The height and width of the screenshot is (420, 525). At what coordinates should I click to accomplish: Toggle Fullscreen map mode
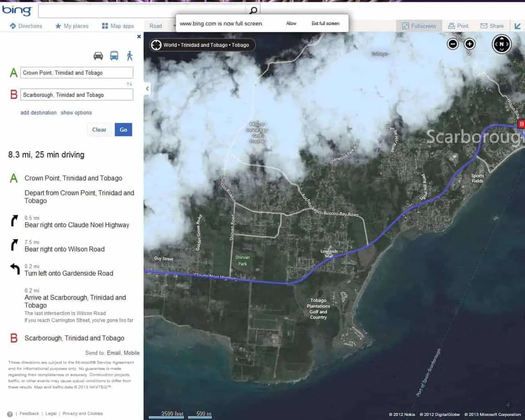pos(419,26)
